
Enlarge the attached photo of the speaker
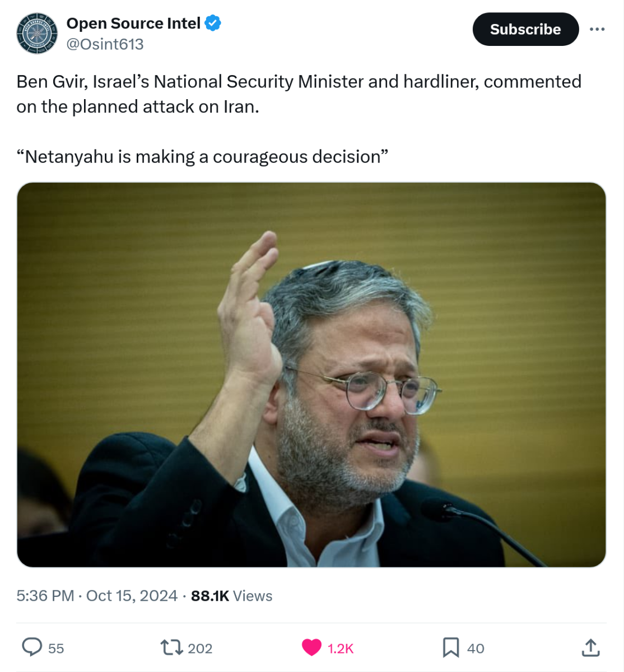311,374
